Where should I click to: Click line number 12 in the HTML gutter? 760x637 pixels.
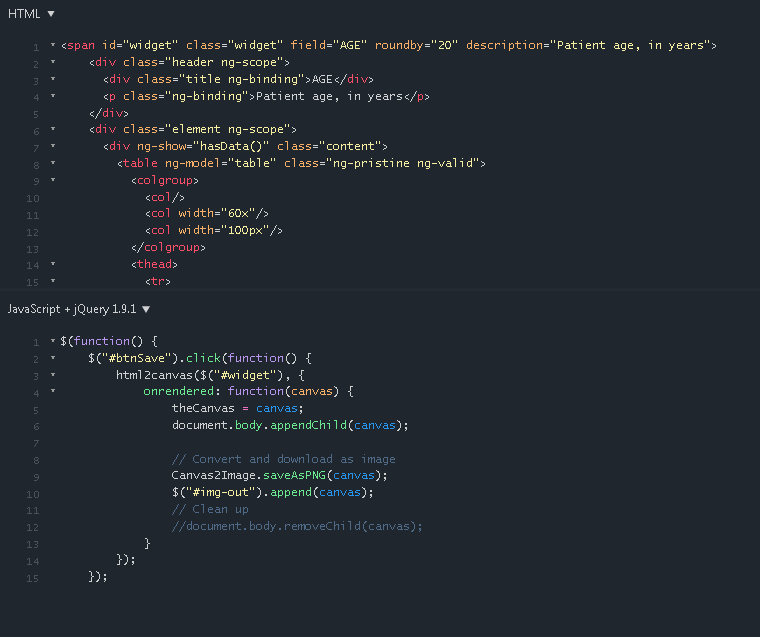[32, 232]
